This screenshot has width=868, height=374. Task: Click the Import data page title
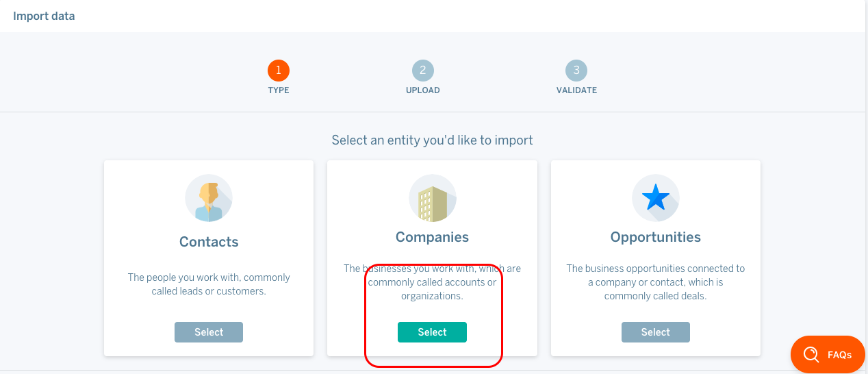44,16
